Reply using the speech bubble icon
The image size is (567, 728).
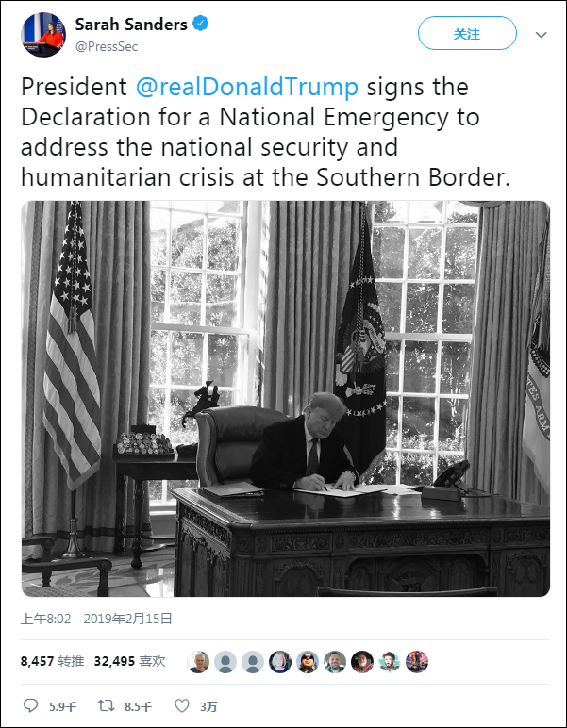point(31,705)
